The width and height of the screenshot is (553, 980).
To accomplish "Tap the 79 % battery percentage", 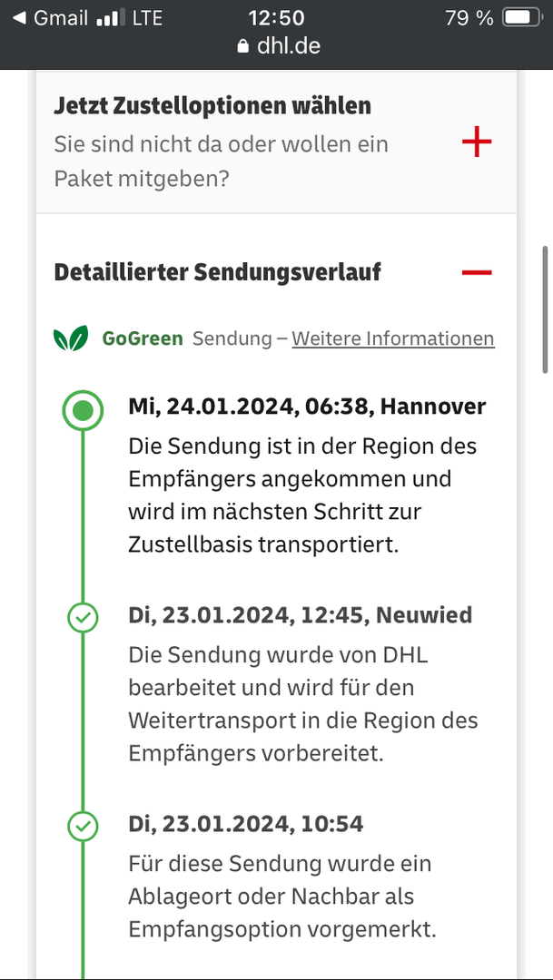I will click(469, 18).
